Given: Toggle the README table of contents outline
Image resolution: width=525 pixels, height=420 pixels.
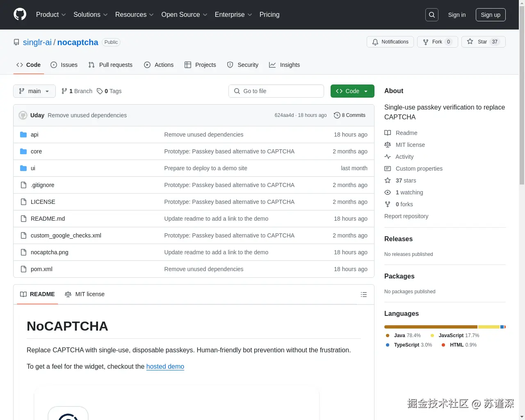Looking at the screenshot, I should tap(364, 294).
